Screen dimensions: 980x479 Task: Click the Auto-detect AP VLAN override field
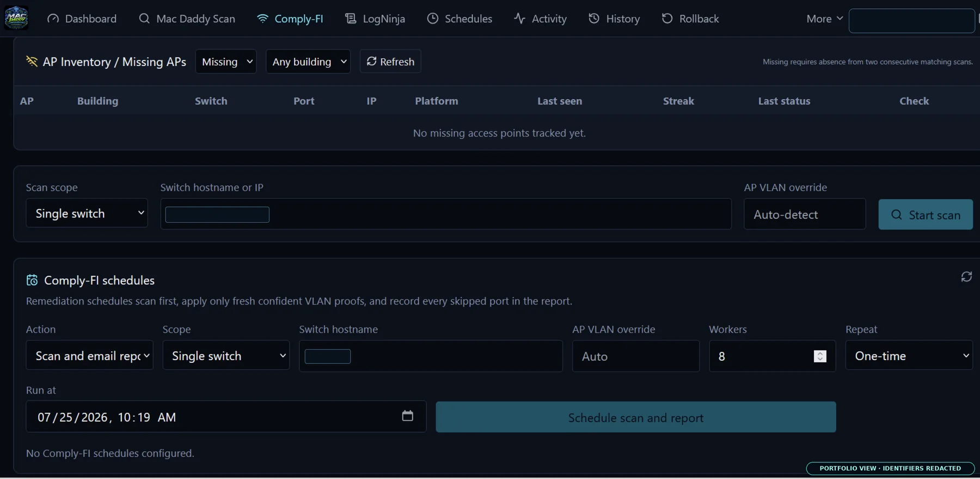pos(805,214)
